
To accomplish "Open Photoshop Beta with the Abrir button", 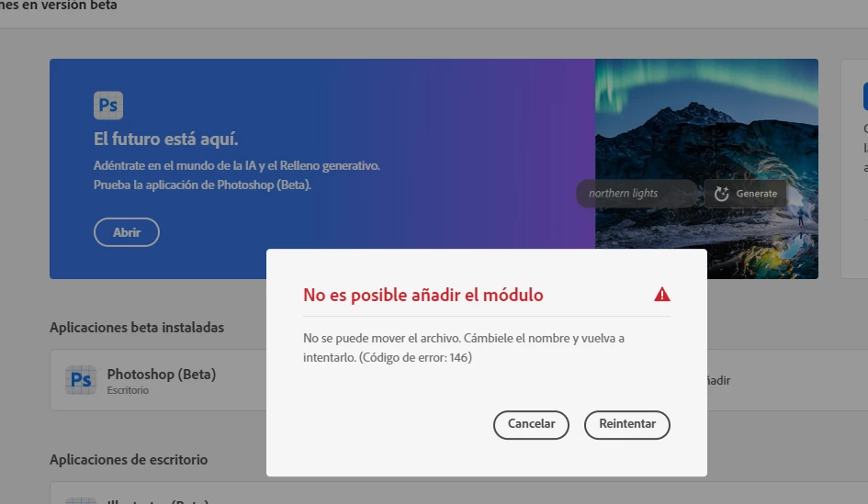I will (126, 232).
